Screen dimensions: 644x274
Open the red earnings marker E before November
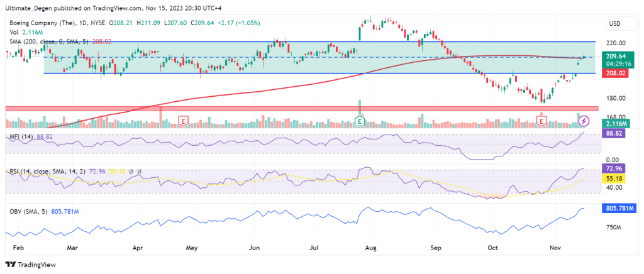(x=541, y=121)
